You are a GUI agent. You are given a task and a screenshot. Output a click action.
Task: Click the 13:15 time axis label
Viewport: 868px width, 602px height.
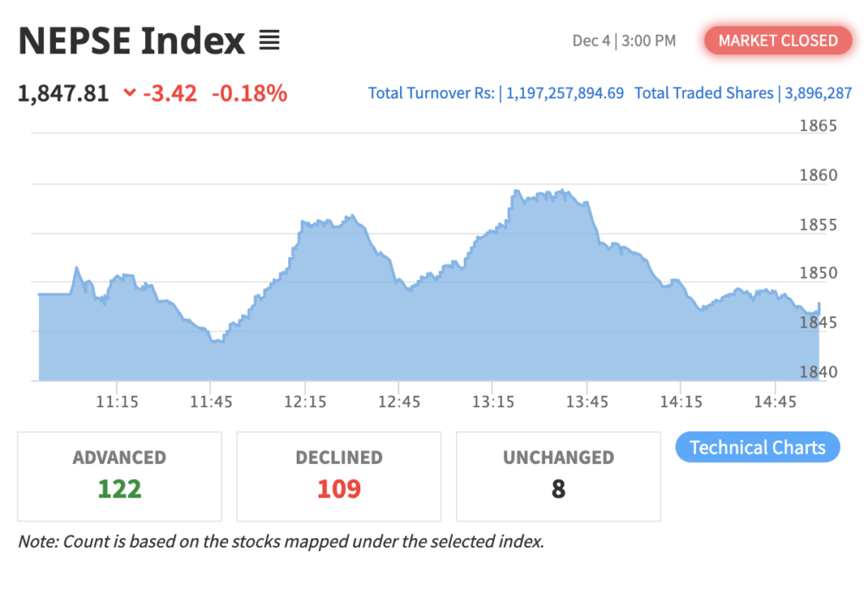click(493, 402)
